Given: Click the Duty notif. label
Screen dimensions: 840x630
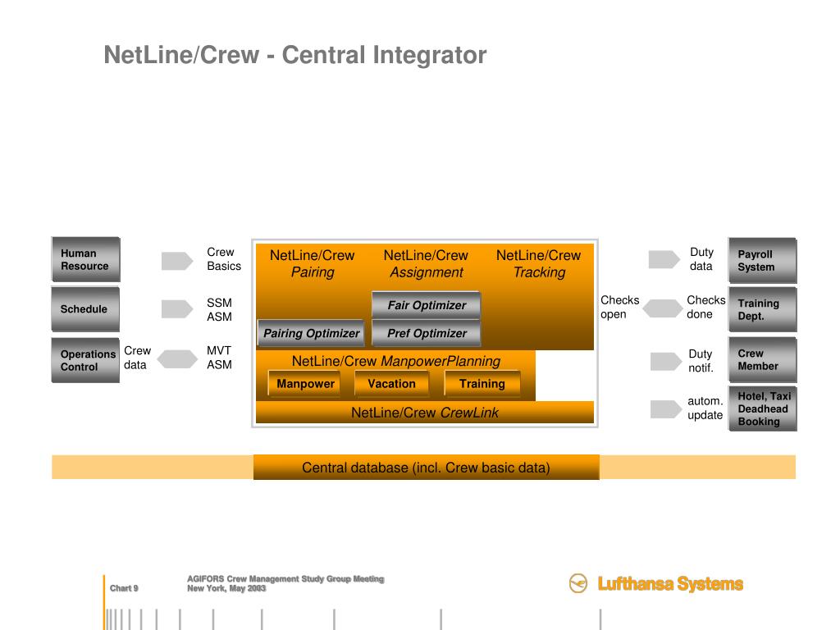Looking at the screenshot, I should pyautogui.click(x=701, y=361).
